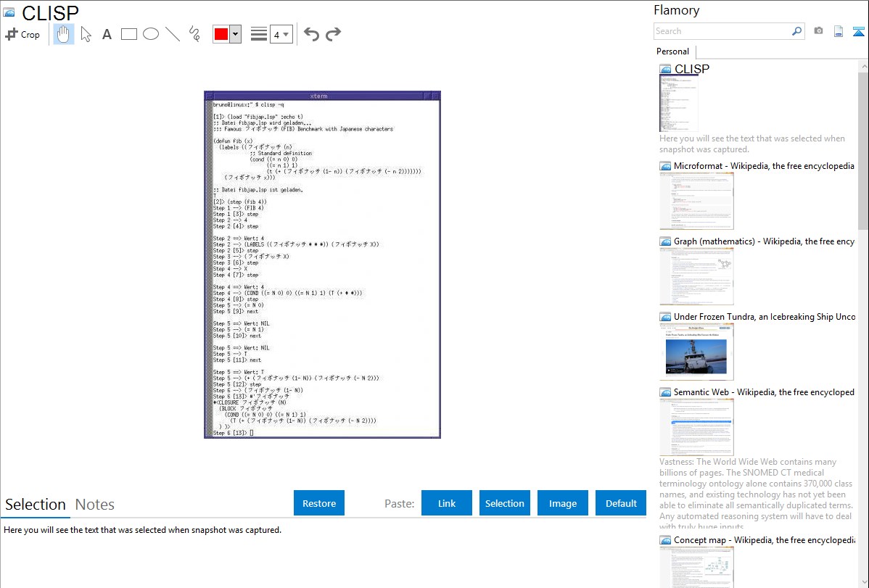
Task: Paste as Link button
Action: 447,503
